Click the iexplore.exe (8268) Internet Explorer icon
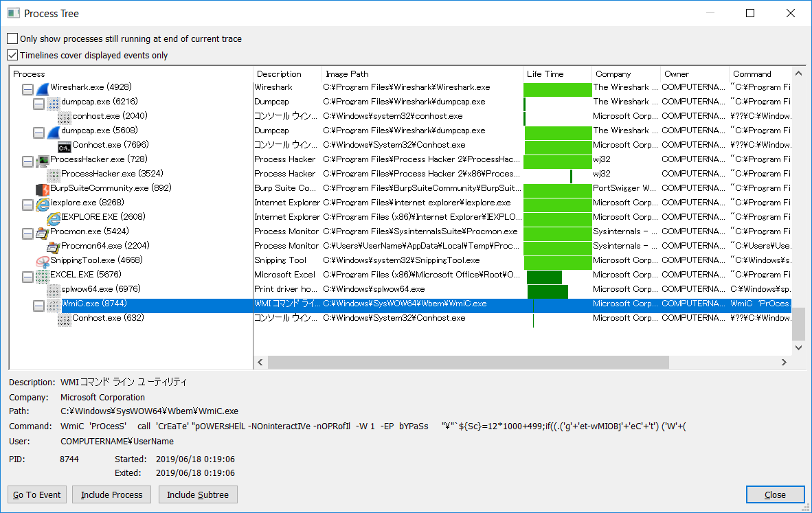 [43, 205]
